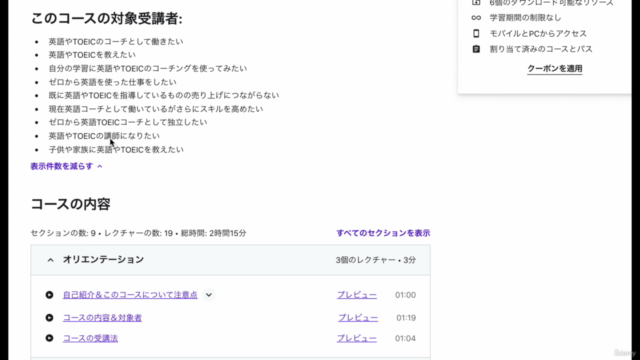Click summary text セクションの数: 9 • レクチャーの数: 19

click(102, 233)
